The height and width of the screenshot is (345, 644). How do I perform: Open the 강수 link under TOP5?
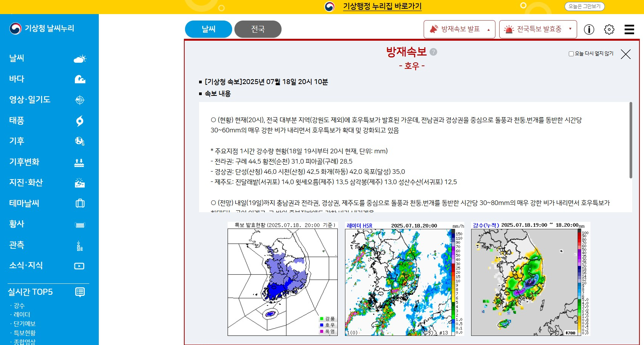(x=19, y=306)
